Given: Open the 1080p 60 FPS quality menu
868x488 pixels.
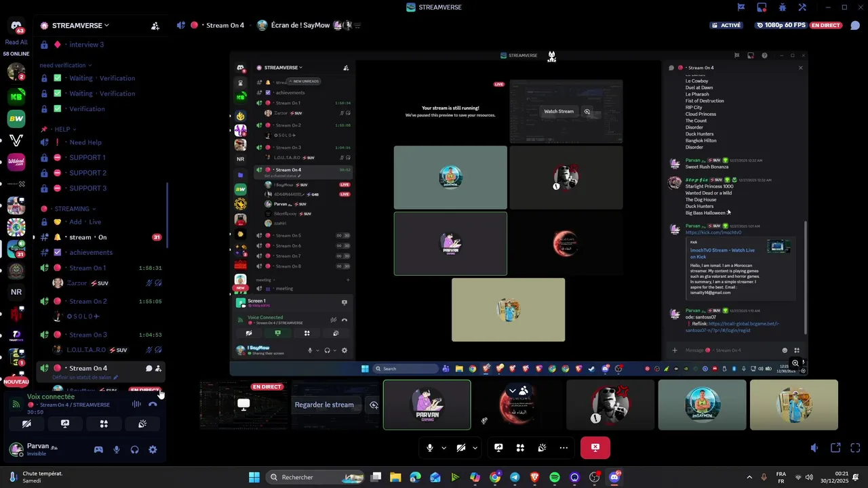Looking at the screenshot, I should click(782, 25).
